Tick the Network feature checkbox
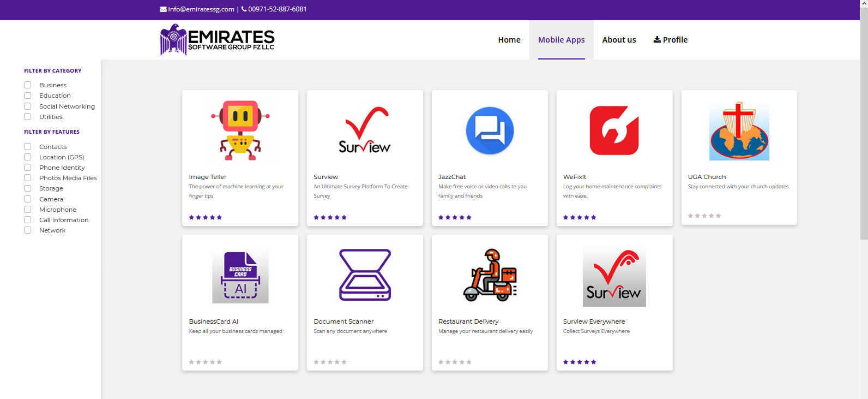 coord(27,230)
